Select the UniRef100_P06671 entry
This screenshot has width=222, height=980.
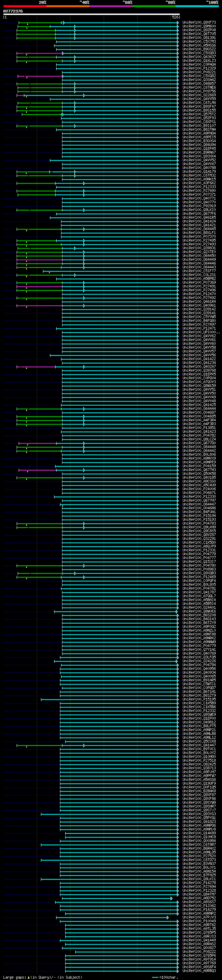(x=199, y=493)
